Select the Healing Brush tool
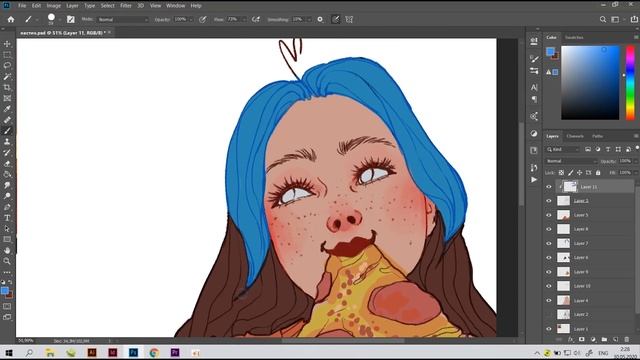The height and width of the screenshot is (360, 640). coord(7,120)
